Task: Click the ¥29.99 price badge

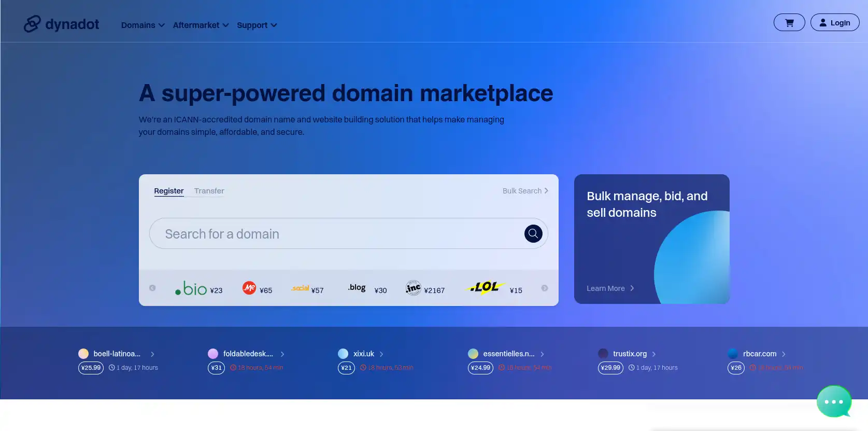Action: click(610, 368)
